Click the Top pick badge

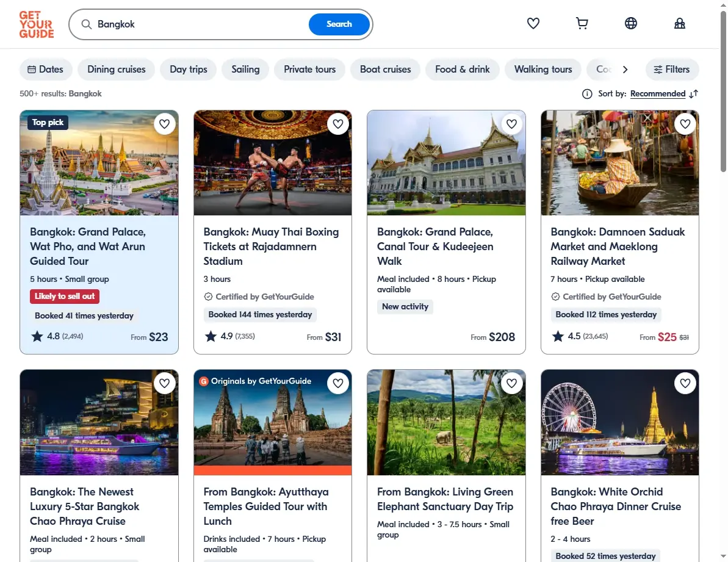48,123
